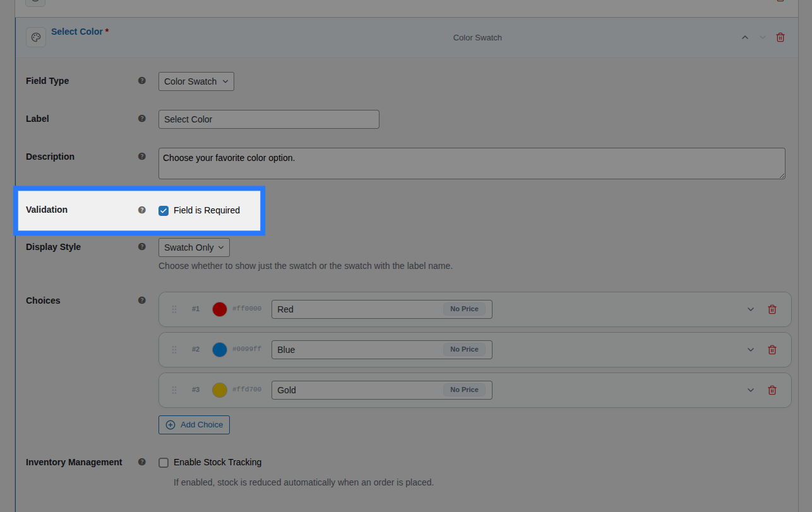Delete the Blue choice

[772, 350]
